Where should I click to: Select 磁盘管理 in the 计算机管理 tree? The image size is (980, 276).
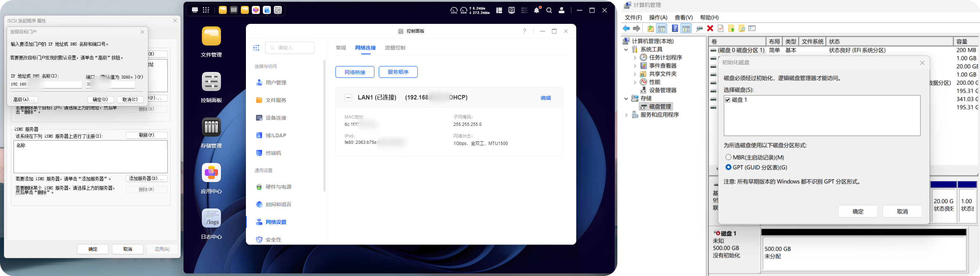[x=656, y=107]
